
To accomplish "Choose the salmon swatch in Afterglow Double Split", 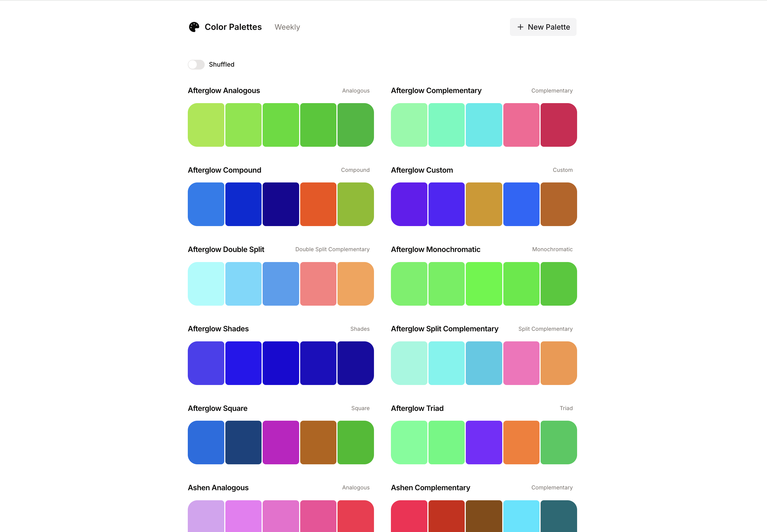I will (318, 284).
